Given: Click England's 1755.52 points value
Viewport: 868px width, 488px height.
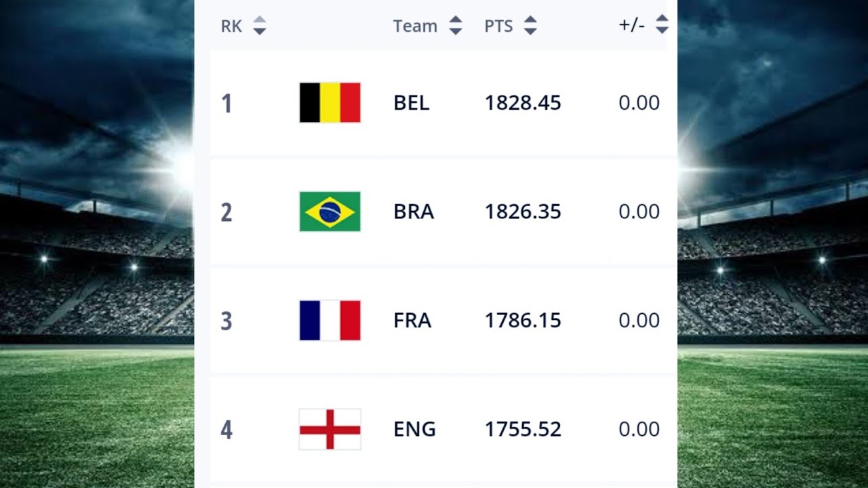Looking at the screenshot, I should click(x=523, y=429).
